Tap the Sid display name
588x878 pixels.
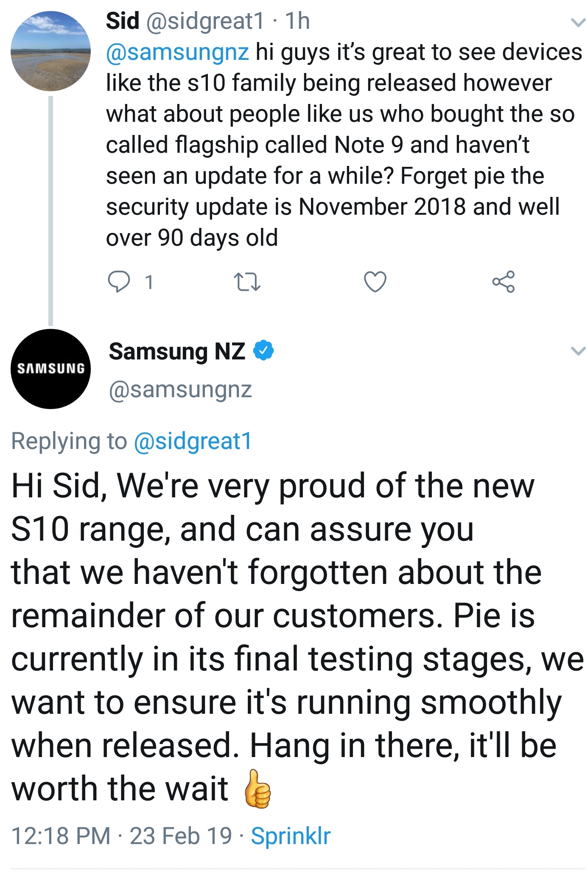tap(123, 21)
